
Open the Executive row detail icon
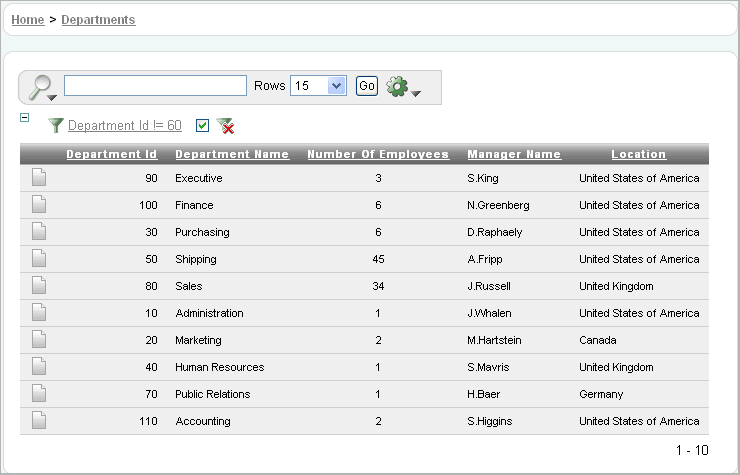click(39, 178)
